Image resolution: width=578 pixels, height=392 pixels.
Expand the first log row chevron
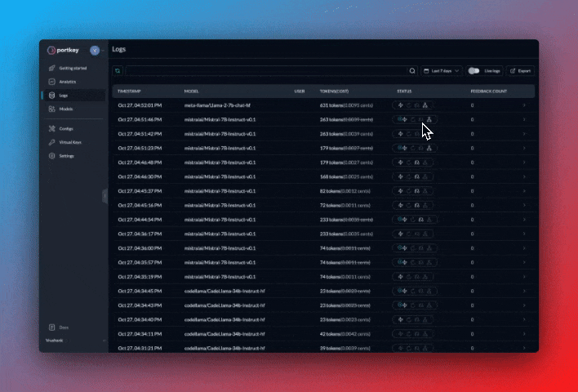pyautogui.click(x=523, y=105)
